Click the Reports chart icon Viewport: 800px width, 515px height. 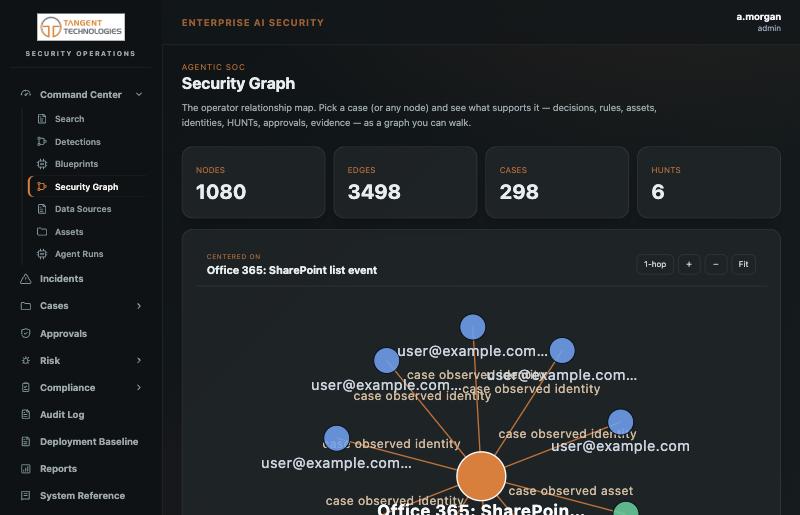click(x=26, y=469)
